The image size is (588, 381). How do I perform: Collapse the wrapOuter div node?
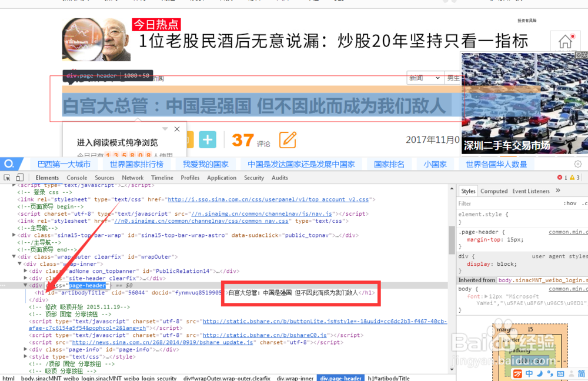[14, 256]
